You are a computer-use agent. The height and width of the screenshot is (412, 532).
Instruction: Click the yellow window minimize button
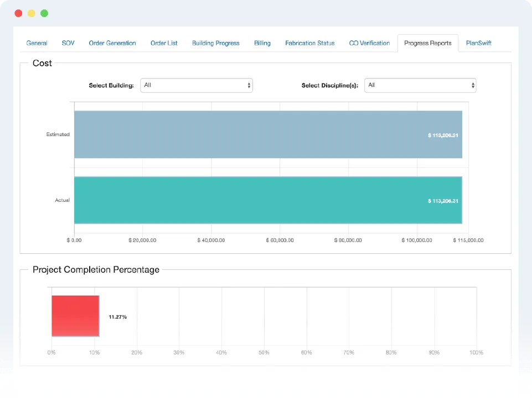click(31, 13)
